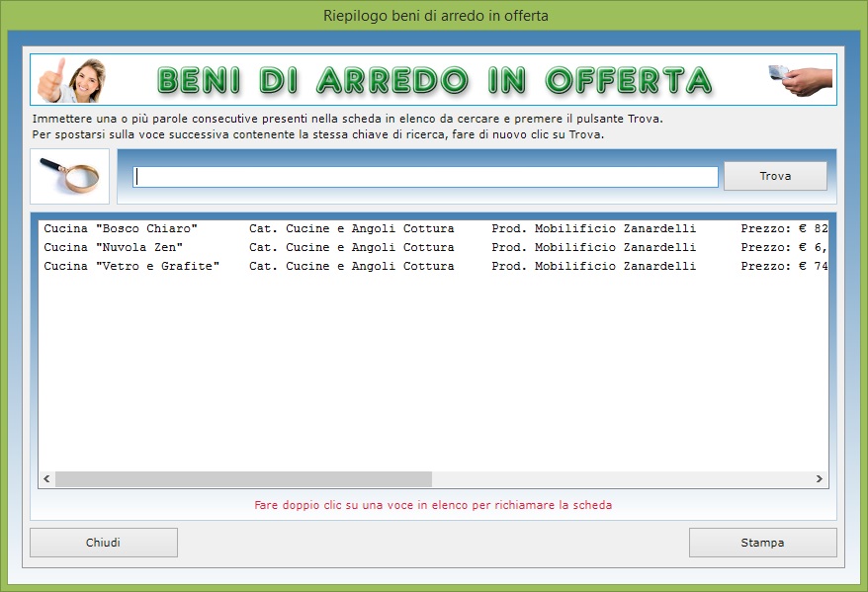Select the Cucina "Nuvola Zen" entry
The image size is (868, 592).
(113, 248)
